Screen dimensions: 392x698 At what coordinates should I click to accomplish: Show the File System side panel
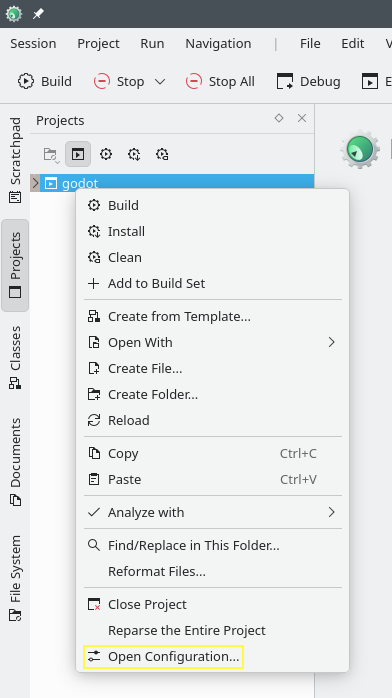click(15, 578)
